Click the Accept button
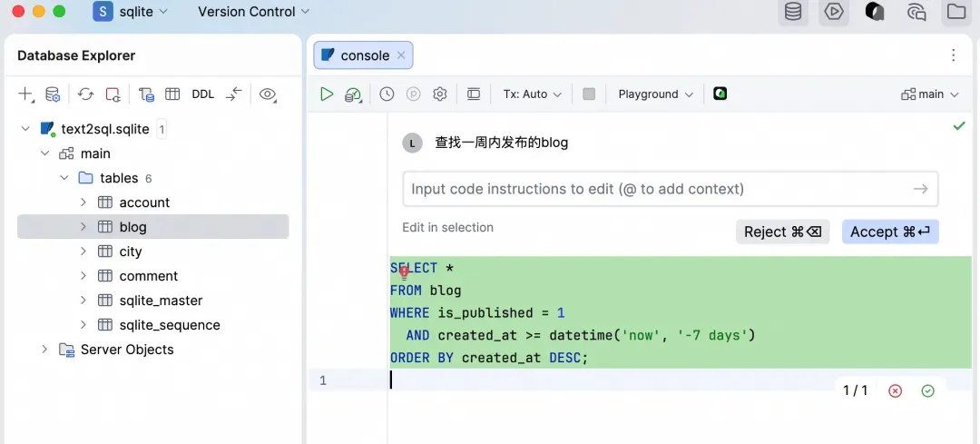980x444 pixels. pyautogui.click(x=889, y=232)
